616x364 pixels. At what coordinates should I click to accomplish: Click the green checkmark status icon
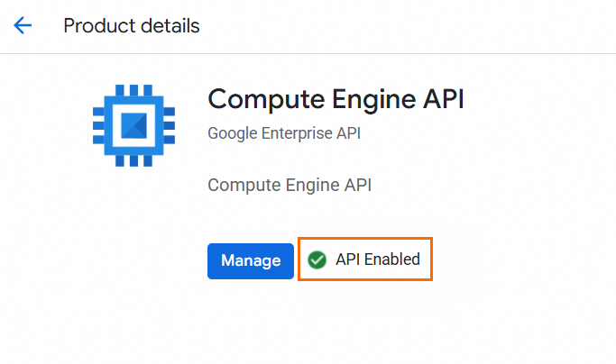(x=317, y=260)
